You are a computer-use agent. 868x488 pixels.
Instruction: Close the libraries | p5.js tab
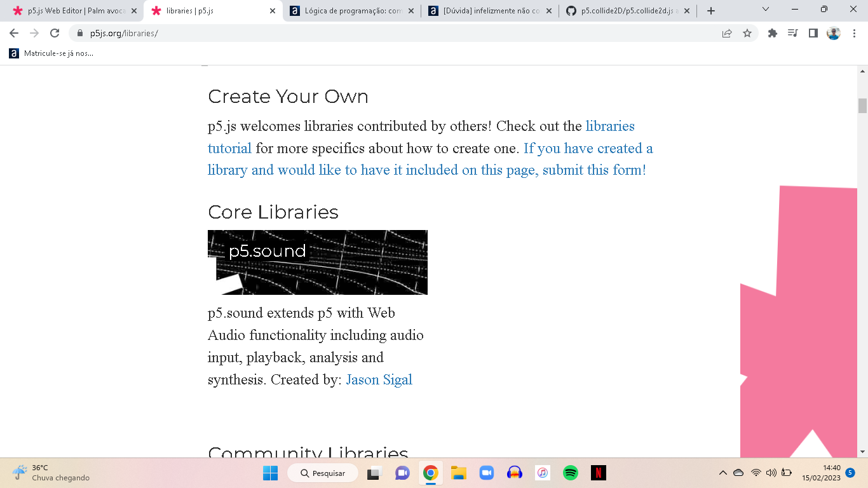tap(273, 11)
